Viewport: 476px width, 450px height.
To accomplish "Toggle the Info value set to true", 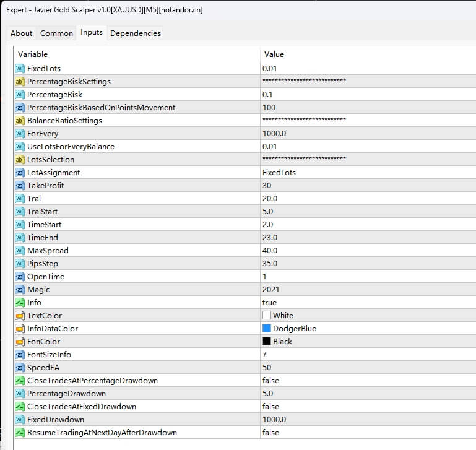I will [270, 302].
